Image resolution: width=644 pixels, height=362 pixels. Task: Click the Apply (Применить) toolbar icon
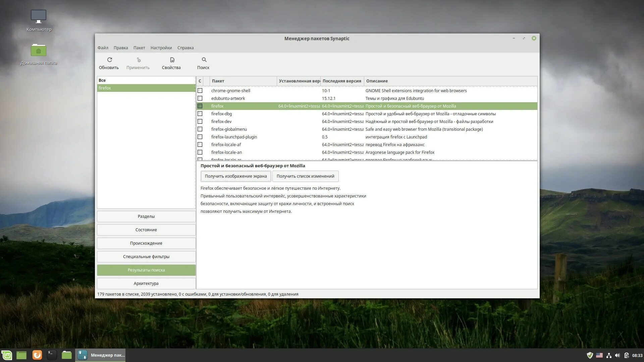click(139, 60)
